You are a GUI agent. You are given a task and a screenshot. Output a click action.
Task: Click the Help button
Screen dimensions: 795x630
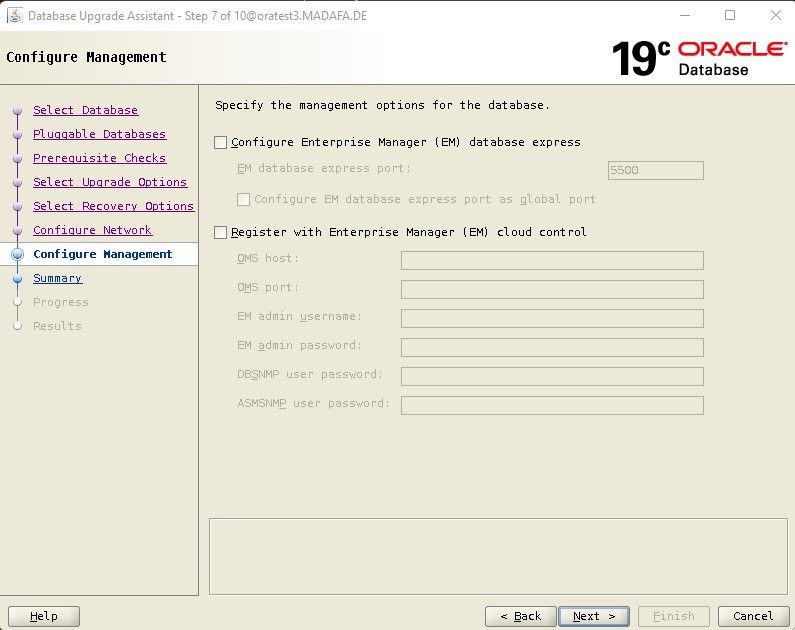click(x=44, y=616)
